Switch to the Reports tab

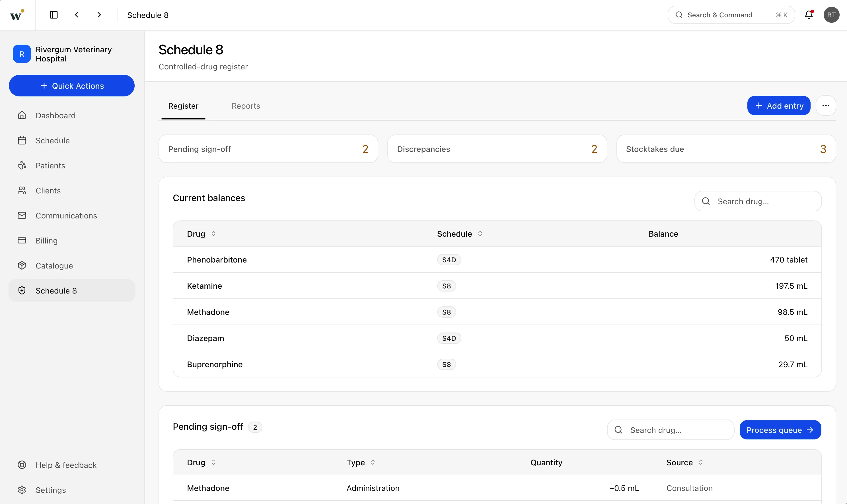246,106
